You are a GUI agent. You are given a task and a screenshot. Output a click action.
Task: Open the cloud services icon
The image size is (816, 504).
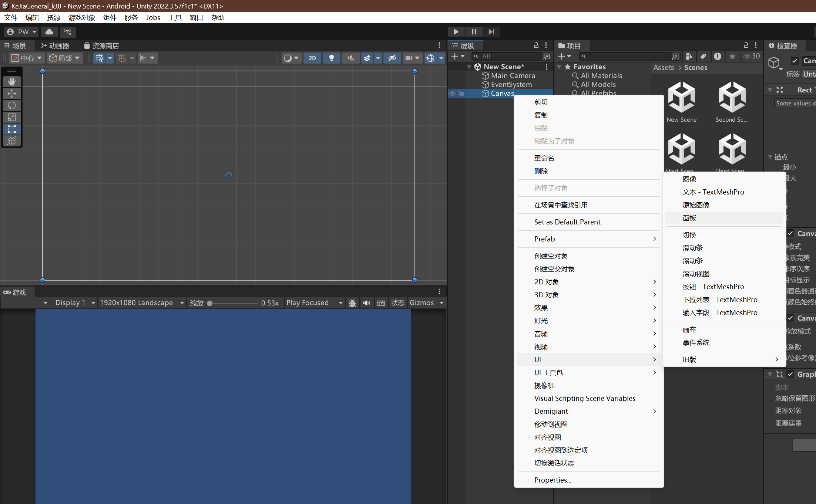click(x=49, y=32)
